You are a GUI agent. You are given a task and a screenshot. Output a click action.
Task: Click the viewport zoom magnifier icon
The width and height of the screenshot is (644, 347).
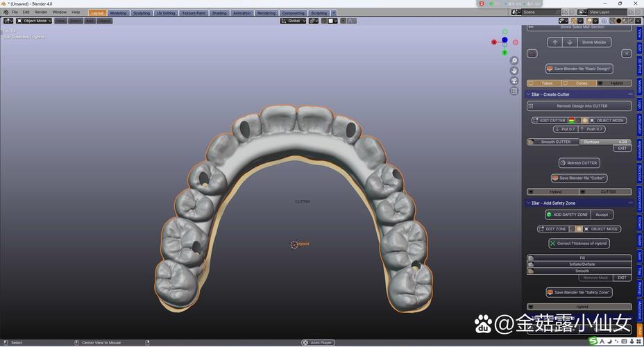pyautogui.click(x=514, y=61)
